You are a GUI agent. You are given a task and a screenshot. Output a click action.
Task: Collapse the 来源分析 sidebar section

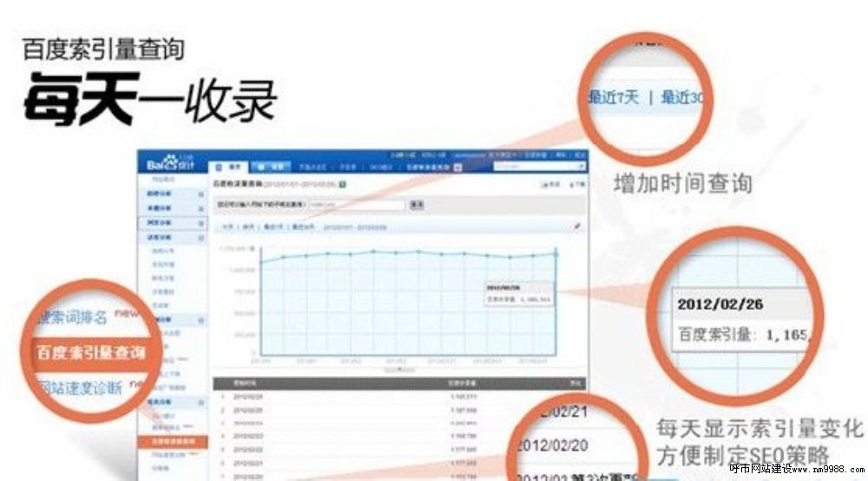[201, 207]
